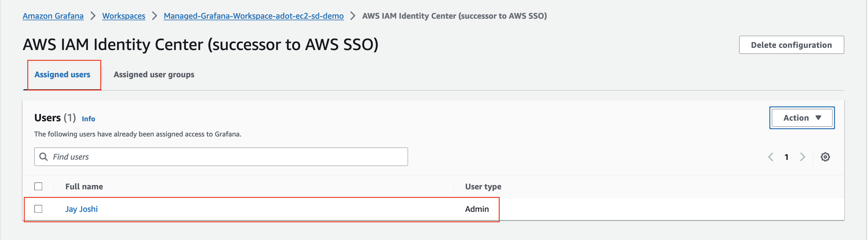Click User type column header

(483, 186)
